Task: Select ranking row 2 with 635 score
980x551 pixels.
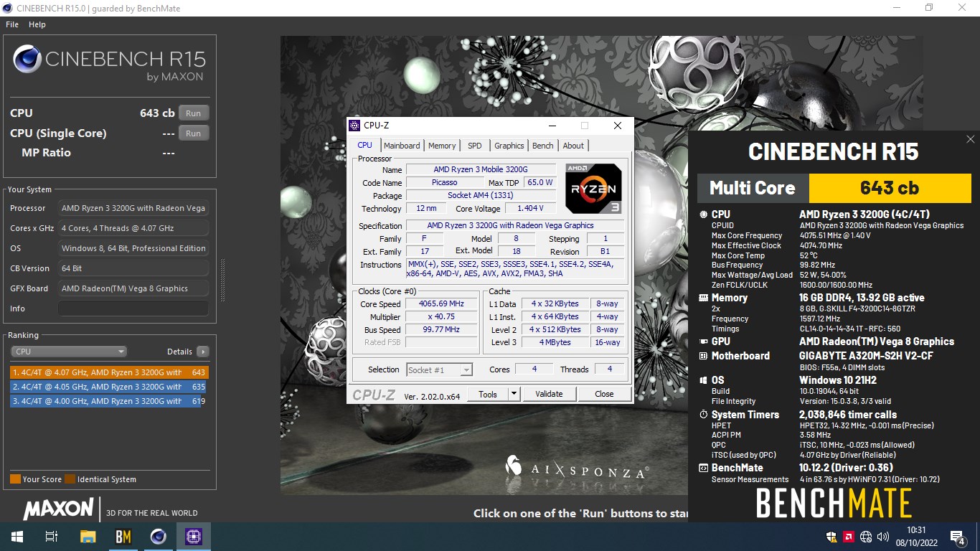Action: point(108,387)
